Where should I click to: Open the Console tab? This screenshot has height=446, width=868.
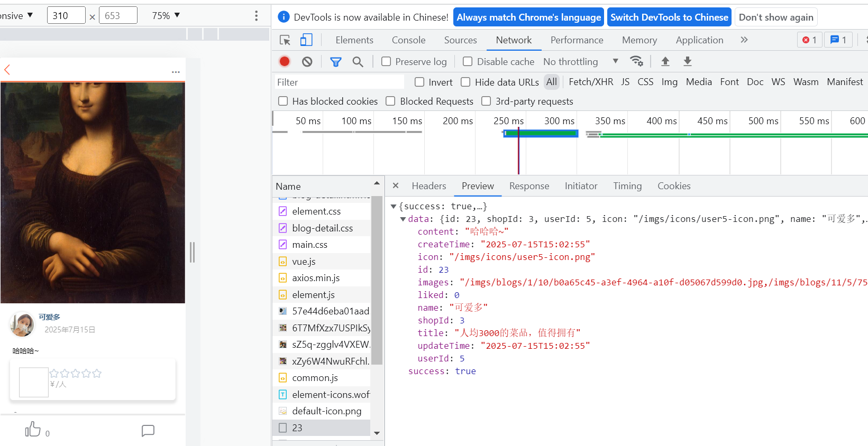(408, 40)
